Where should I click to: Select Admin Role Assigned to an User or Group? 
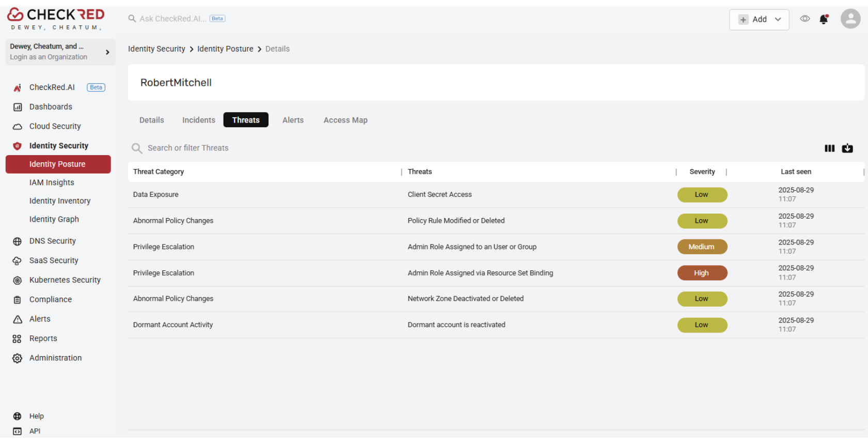coord(472,247)
